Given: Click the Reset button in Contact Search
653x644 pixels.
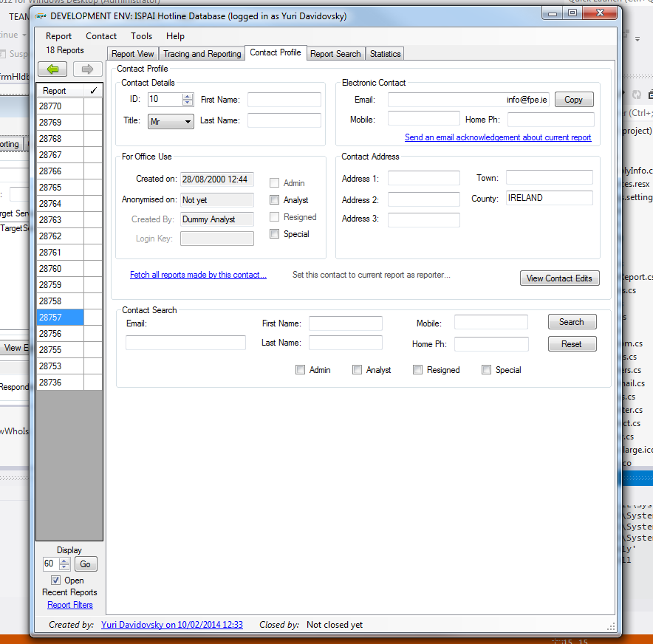Looking at the screenshot, I should pyautogui.click(x=572, y=344).
